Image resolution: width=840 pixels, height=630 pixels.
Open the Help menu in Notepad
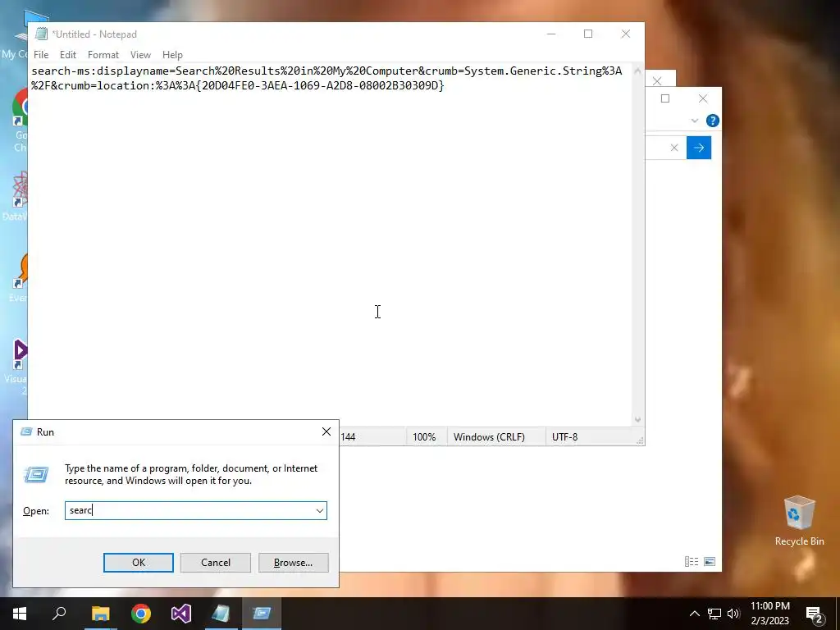point(172,55)
